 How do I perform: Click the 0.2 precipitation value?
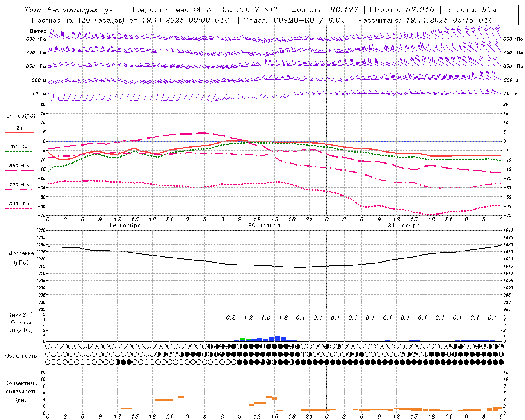click(231, 317)
